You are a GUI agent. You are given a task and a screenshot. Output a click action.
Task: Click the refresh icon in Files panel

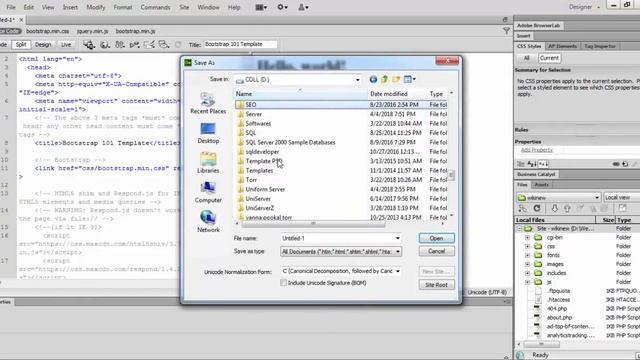[x=537, y=209]
